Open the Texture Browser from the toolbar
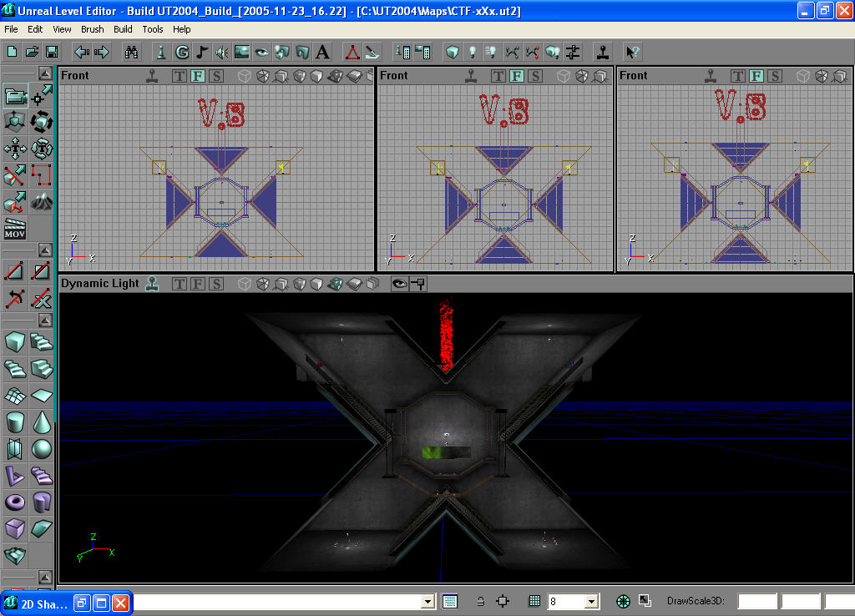The height and width of the screenshot is (616, 855). pos(242,52)
